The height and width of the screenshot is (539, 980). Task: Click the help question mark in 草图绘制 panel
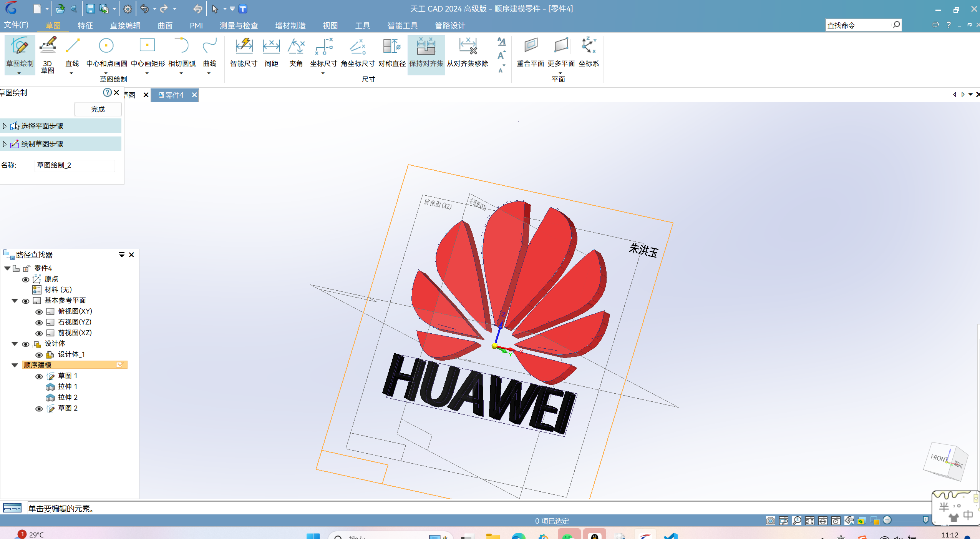(107, 92)
